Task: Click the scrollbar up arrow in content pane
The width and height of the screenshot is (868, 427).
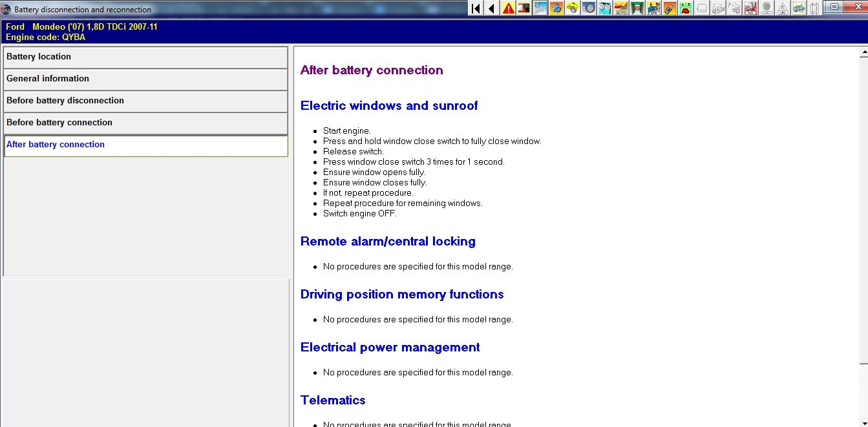Action: click(x=863, y=53)
